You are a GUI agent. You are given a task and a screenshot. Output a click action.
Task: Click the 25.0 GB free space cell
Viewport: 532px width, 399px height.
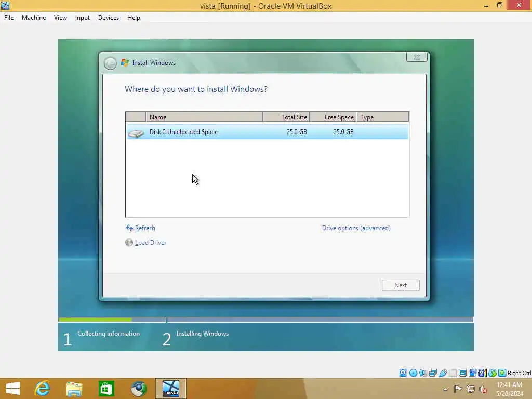pos(343,131)
